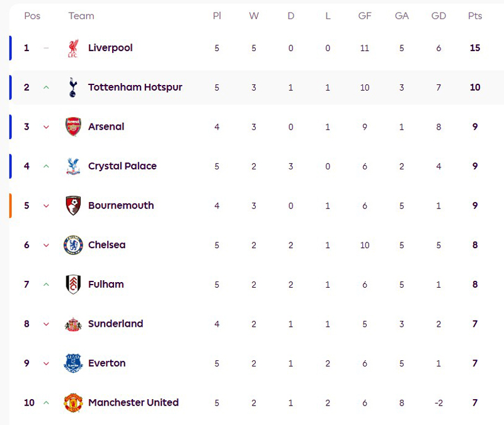Click the Manchester United devil crest

click(73, 402)
